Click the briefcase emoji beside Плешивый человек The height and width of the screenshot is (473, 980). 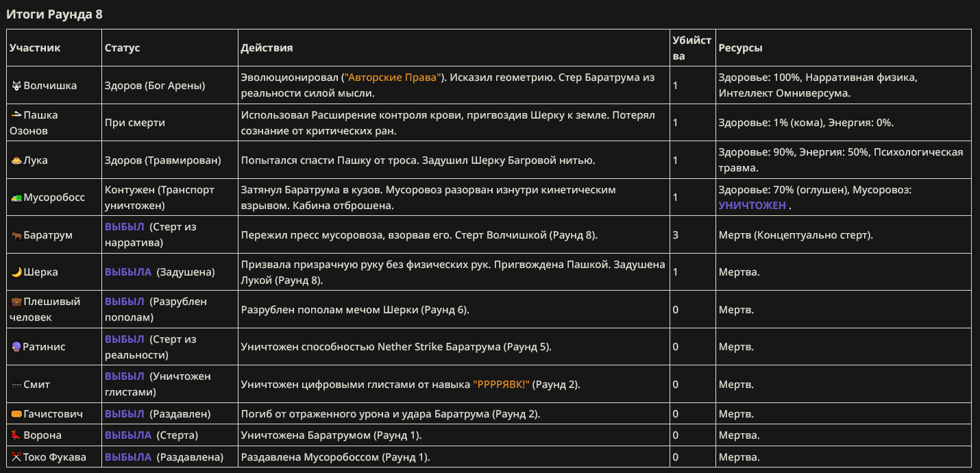coord(16,302)
